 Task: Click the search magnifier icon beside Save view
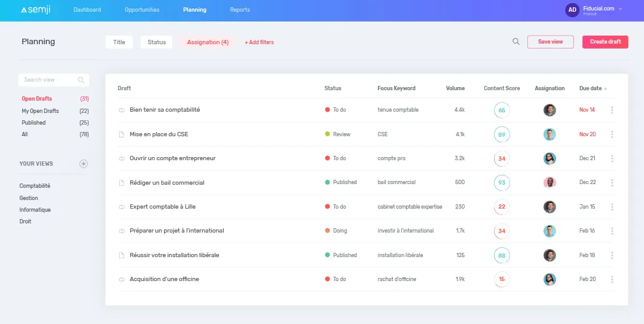coord(516,42)
